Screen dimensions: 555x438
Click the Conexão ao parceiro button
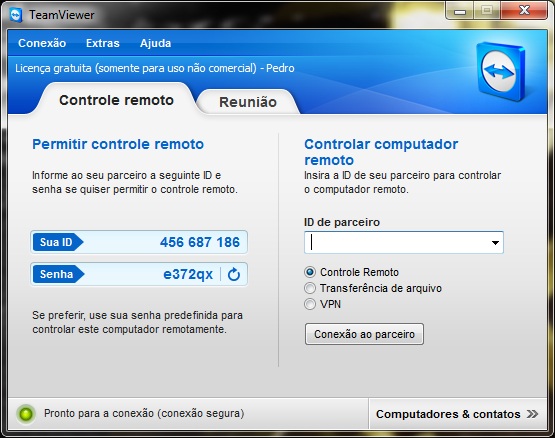364,334
